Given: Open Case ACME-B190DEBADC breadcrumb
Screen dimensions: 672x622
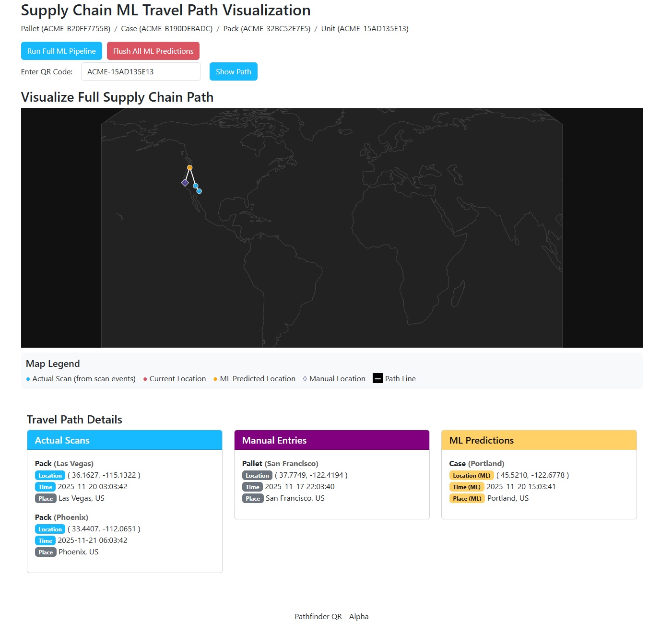Looking at the screenshot, I should [166, 28].
